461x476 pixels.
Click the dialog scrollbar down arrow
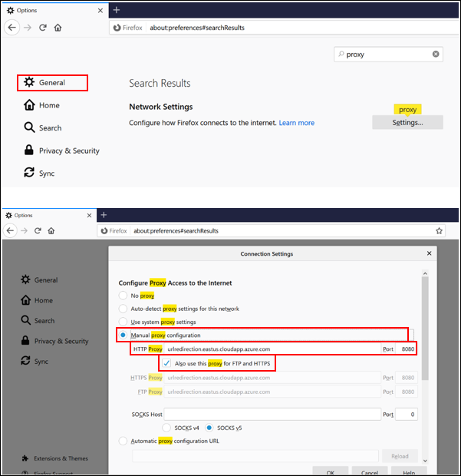[425, 461]
